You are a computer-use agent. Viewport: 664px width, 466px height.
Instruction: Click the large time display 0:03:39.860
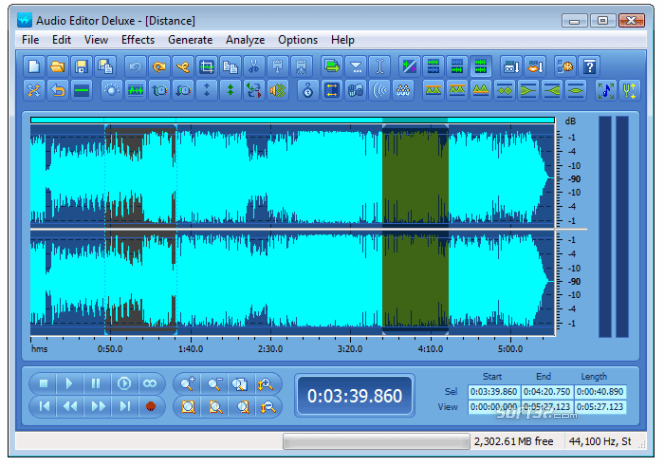pos(354,396)
